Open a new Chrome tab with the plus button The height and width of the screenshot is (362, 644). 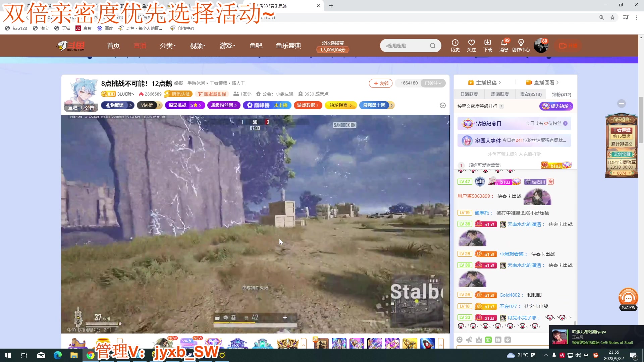coord(331,6)
